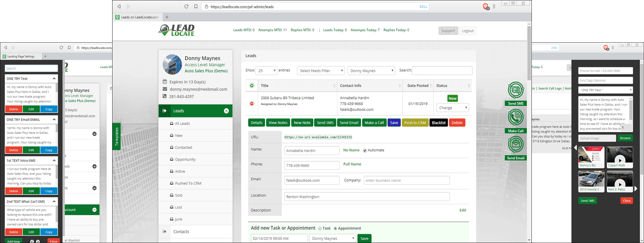Reload the page with browser refresh icon
The width and height of the screenshot is (644, 243).
[187, 7]
